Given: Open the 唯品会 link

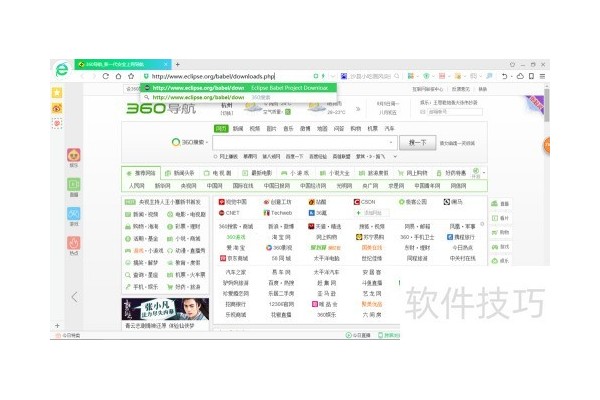Looking at the screenshot, I should tap(325, 304).
